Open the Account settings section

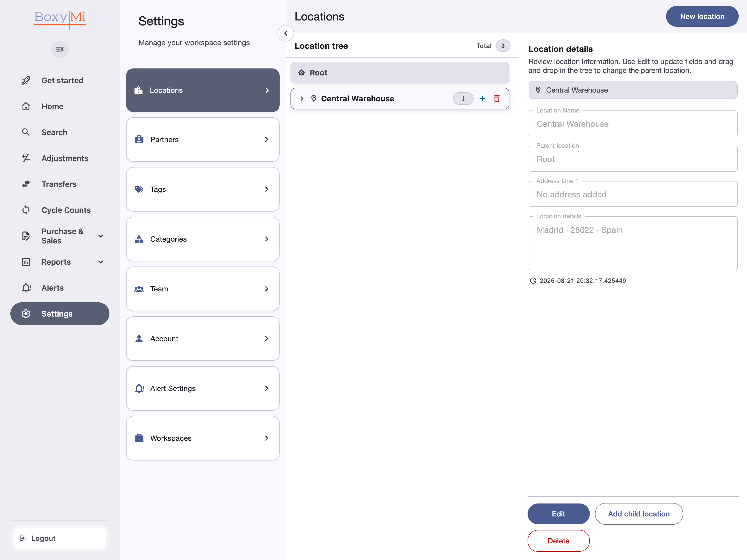tap(203, 339)
